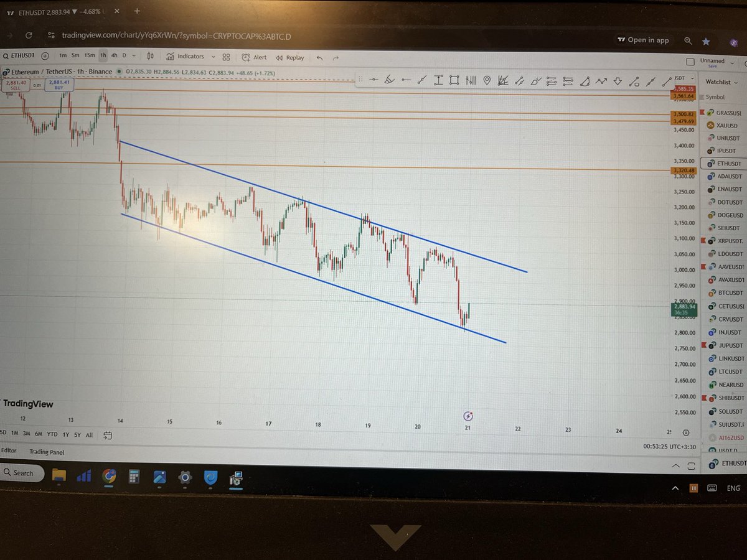Open the Pine Editor tab

tap(9, 450)
